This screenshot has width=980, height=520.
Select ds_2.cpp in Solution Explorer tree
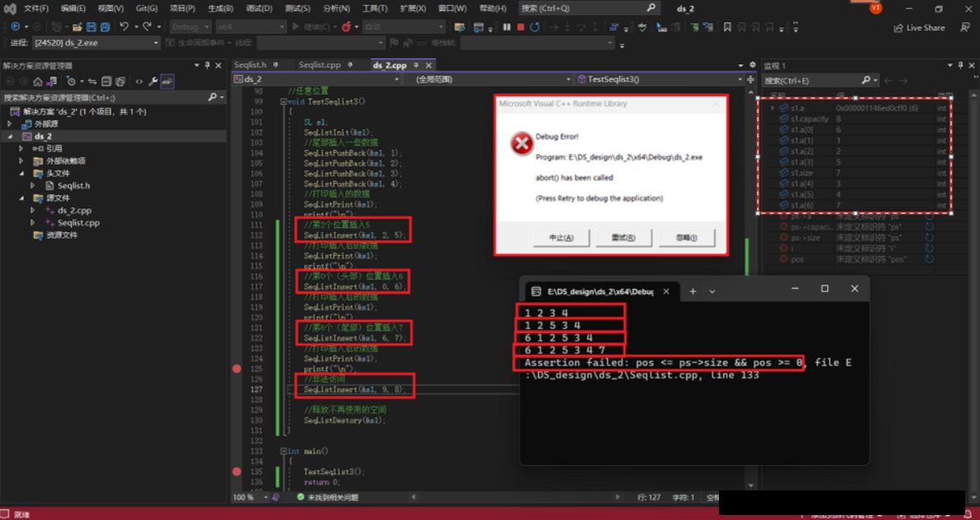(74, 211)
